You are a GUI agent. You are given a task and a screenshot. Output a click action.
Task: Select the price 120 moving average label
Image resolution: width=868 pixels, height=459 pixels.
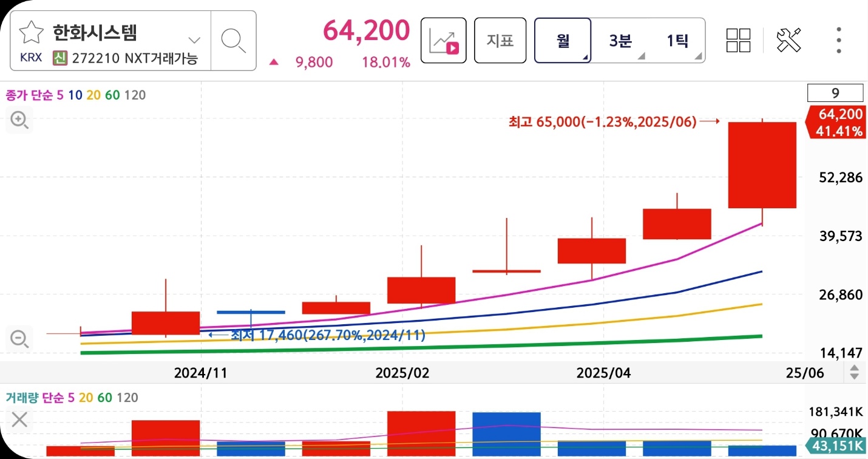tap(134, 95)
